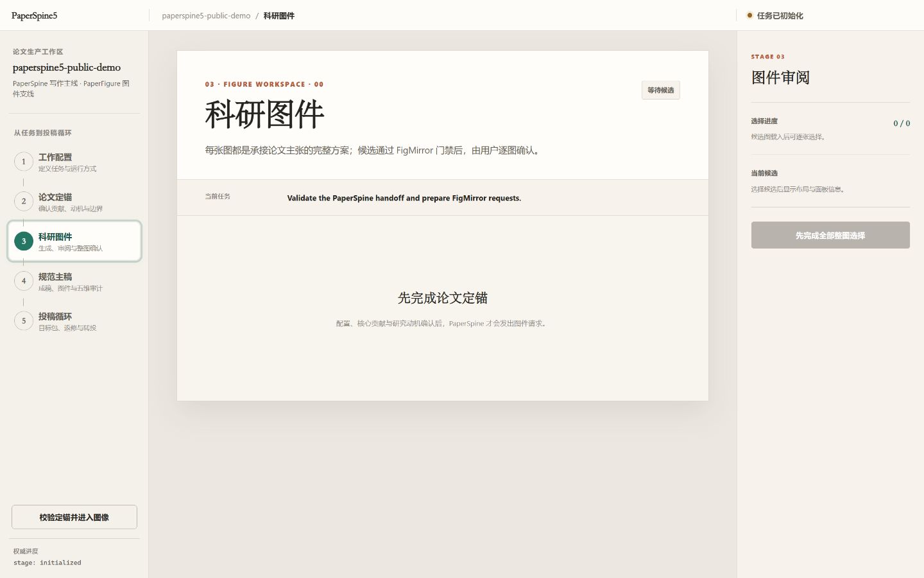Click the 科研图件 breadcrumb item

[x=279, y=15]
